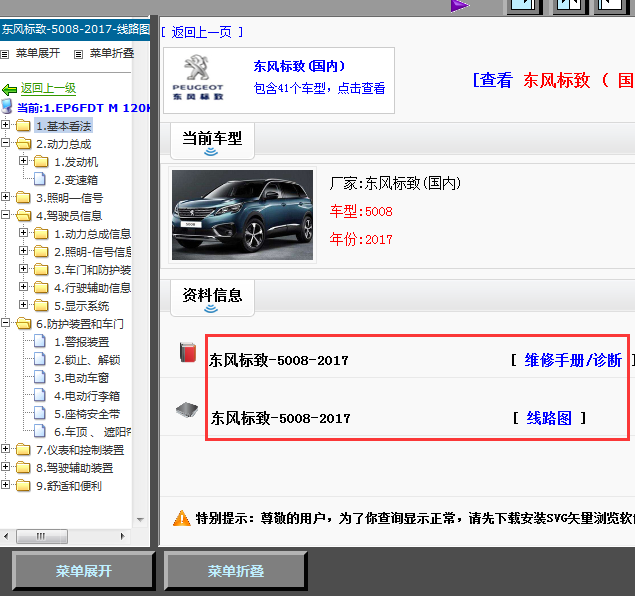Click the red book icon for repair manual

point(188,352)
